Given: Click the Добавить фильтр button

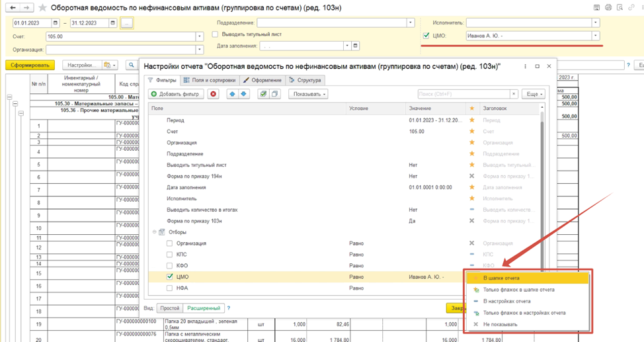Looking at the screenshot, I should (175, 94).
